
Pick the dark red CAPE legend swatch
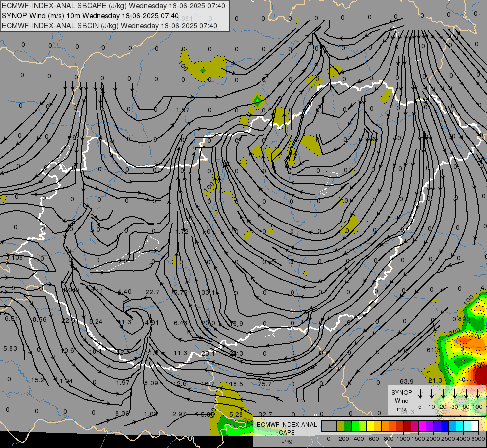coord(407,426)
